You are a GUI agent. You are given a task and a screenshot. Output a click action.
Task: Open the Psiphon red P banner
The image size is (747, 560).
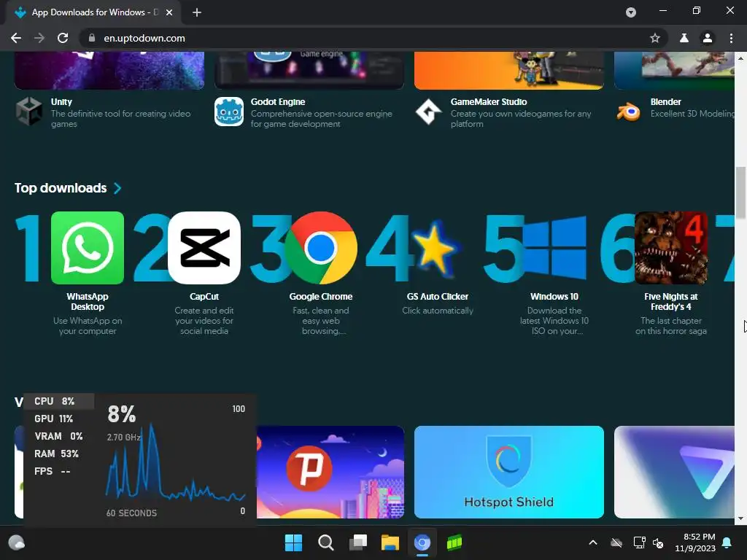point(330,472)
